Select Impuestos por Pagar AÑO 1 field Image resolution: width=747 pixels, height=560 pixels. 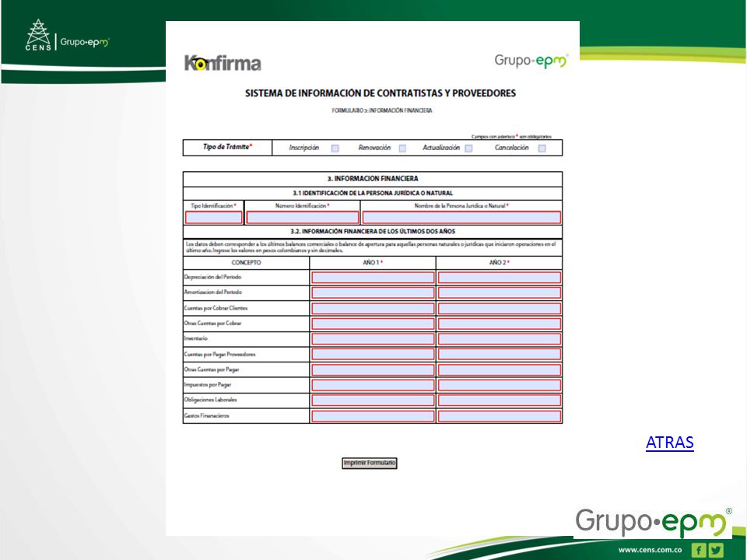click(x=373, y=385)
